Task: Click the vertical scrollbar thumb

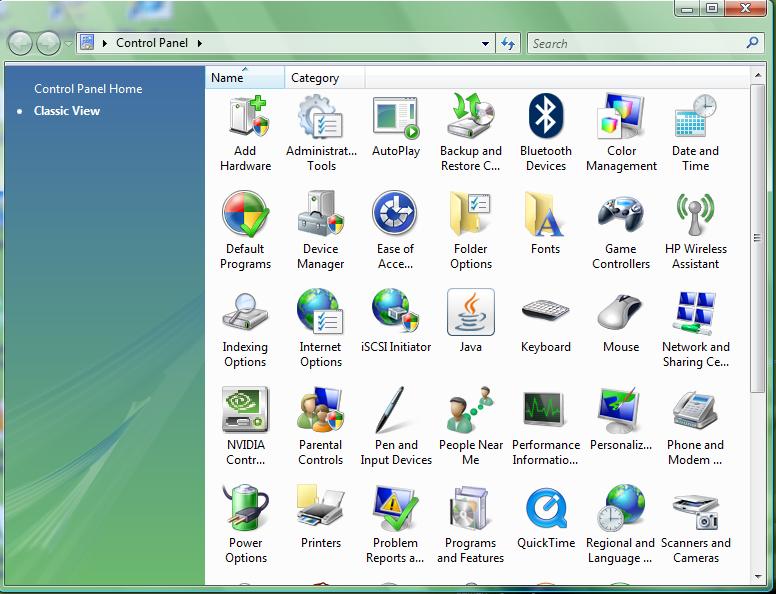Action: pyautogui.click(x=757, y=238)
